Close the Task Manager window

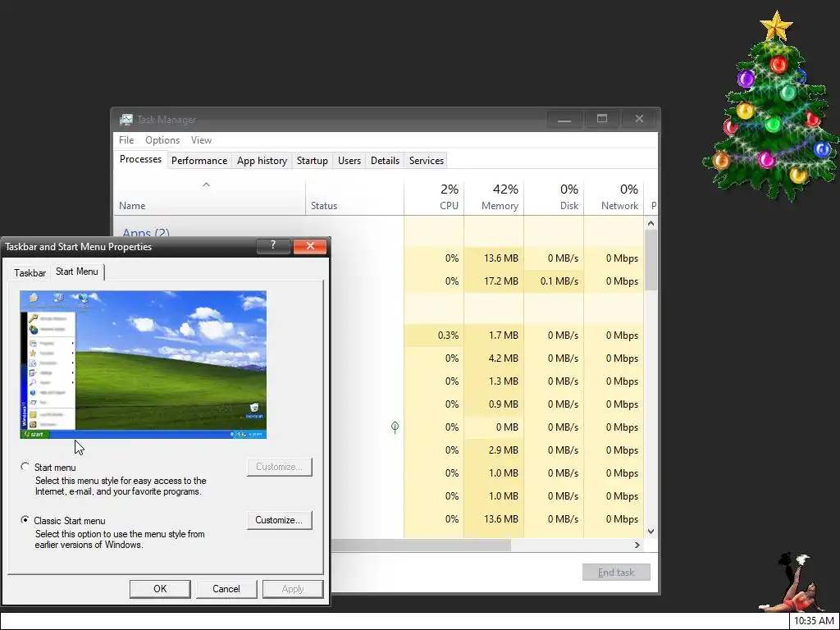(639, 119)
